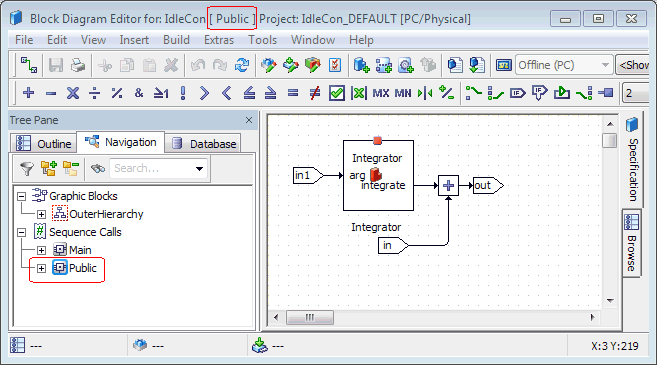Select the multiplication operator toolbar icon
This screenshot has width=657, height=365.
pyautogui.click(x=73, y=93)
